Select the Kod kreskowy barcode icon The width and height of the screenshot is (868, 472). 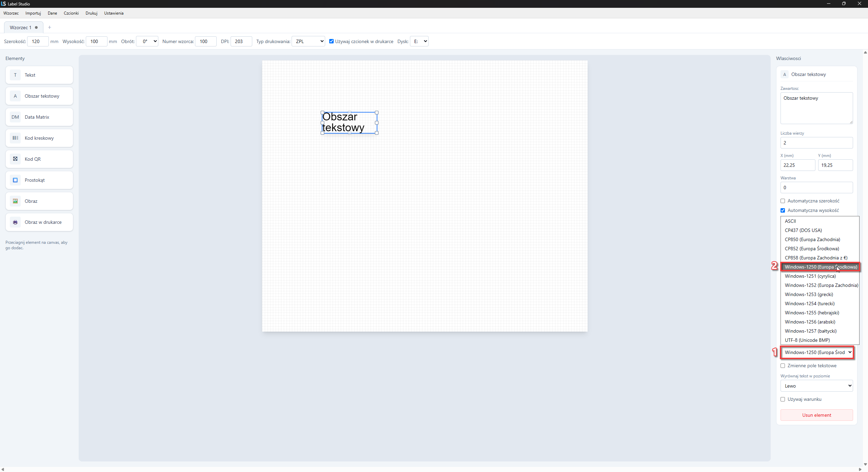[15, 138]
